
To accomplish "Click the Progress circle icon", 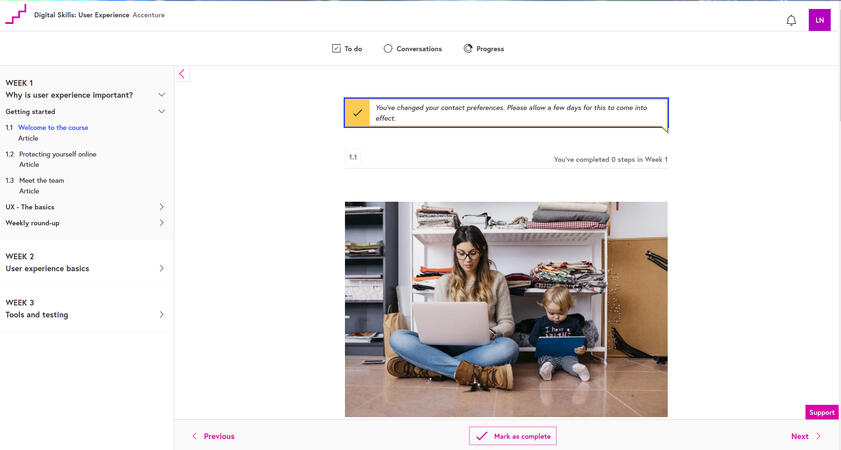I will [x=468, y=48].
